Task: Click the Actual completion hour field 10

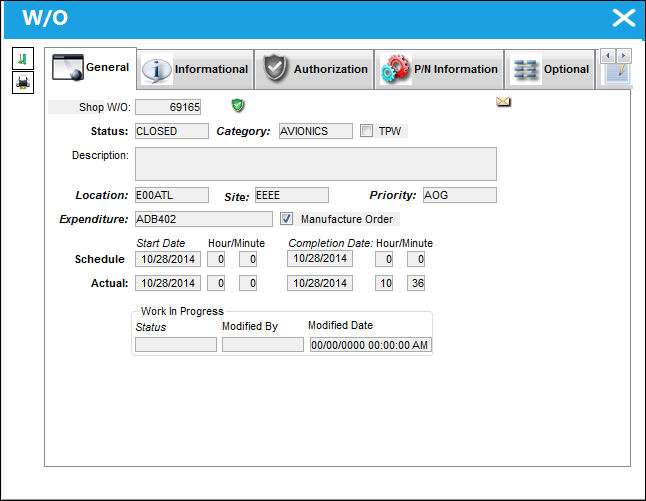Action: coord(384,283)
